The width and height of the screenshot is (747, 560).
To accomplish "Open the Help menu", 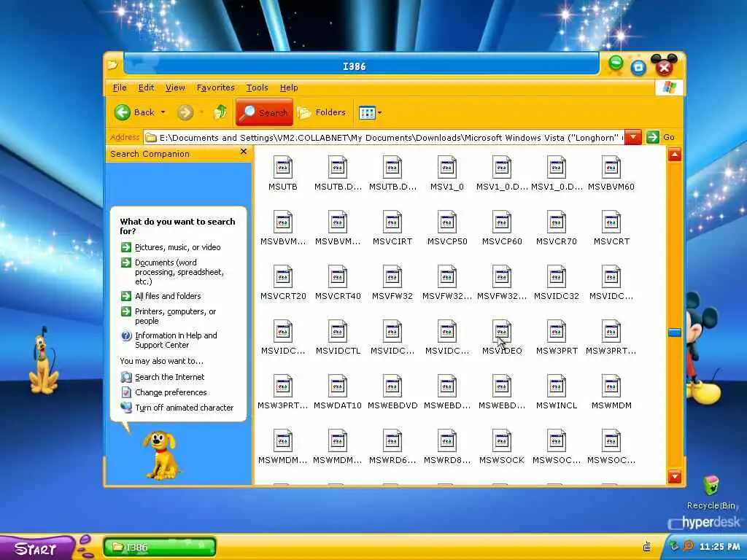I will pyautogui.click(x=289, y=87).
